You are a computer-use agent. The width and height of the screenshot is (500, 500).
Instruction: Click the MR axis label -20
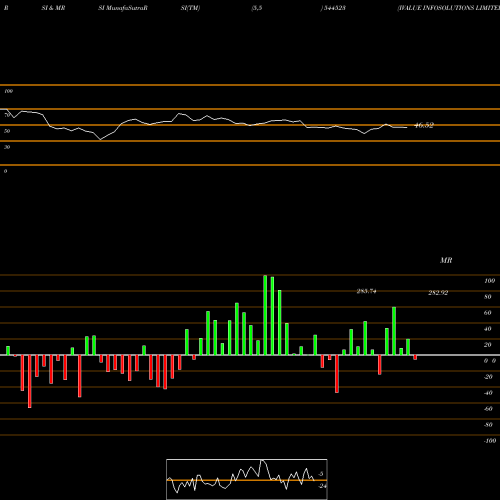pyautogui.click(x=488, y=377)
